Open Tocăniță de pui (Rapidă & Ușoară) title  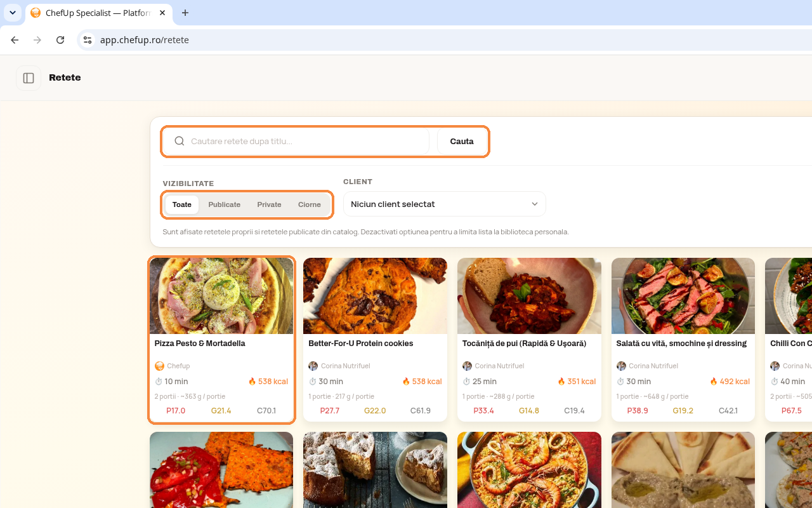tap(524, 344)
